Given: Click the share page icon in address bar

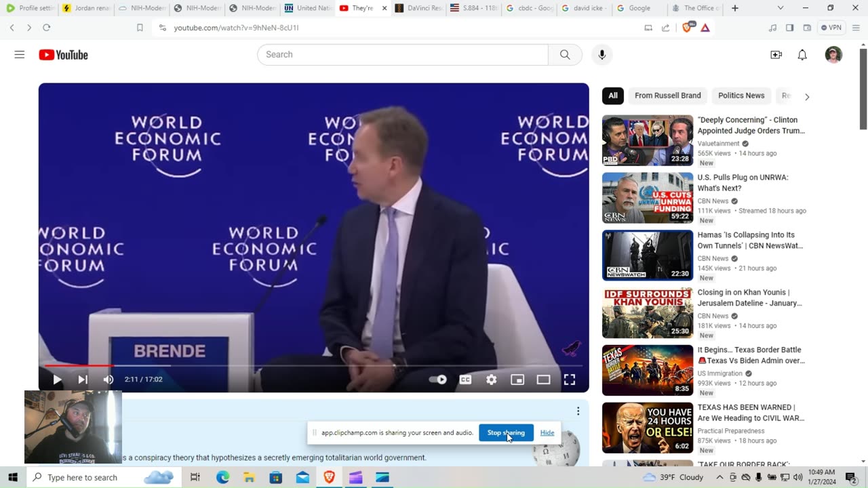Looking at the screenshot, I should 665,28.
